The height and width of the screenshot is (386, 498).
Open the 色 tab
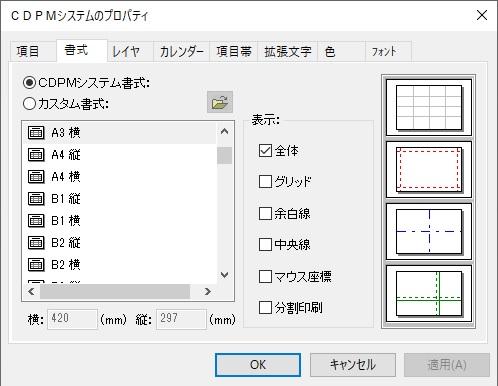pyautogui.click(x=341, y=52)
